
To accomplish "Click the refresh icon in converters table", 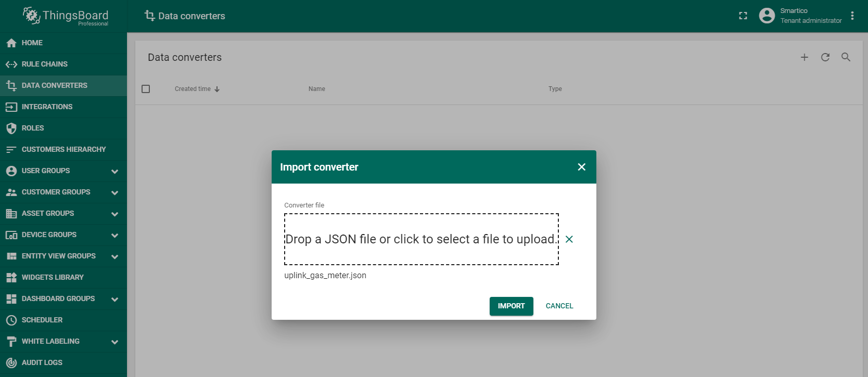I will point(825,57).
